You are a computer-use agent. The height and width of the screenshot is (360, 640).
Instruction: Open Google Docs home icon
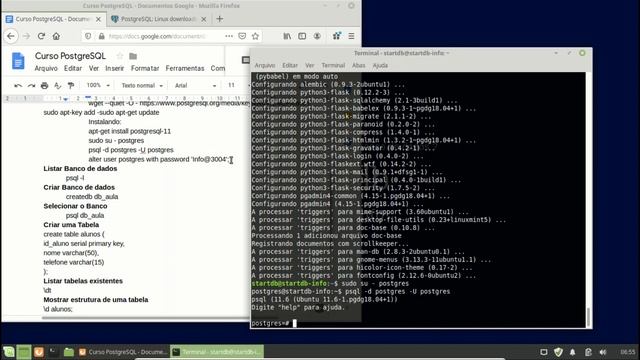[18, 61]
